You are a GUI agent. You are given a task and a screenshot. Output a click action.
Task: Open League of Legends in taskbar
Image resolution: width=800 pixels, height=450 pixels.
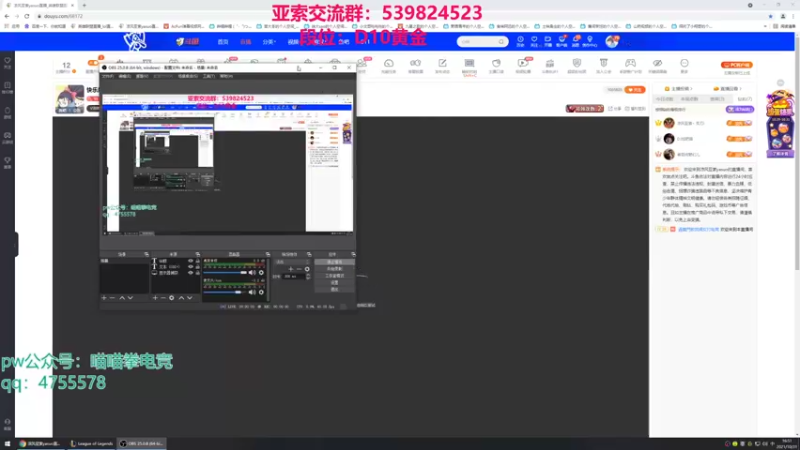click(92, 443)
